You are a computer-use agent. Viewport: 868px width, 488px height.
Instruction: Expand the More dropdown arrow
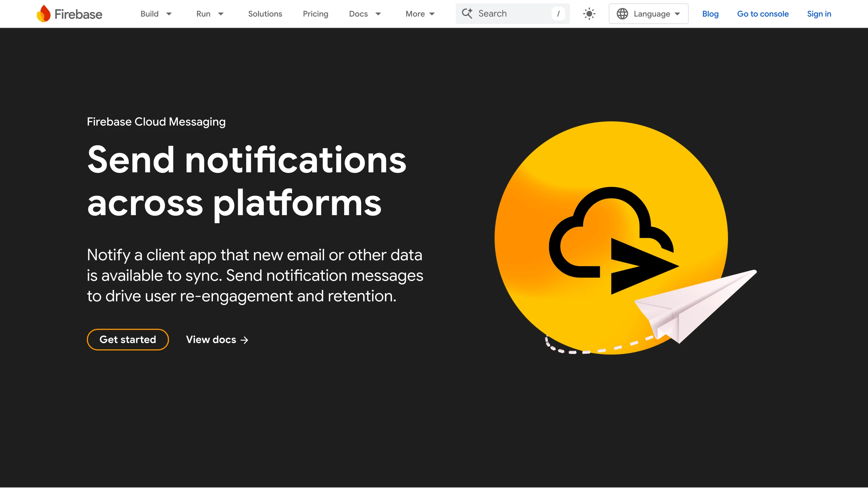(x=432, y=14)
